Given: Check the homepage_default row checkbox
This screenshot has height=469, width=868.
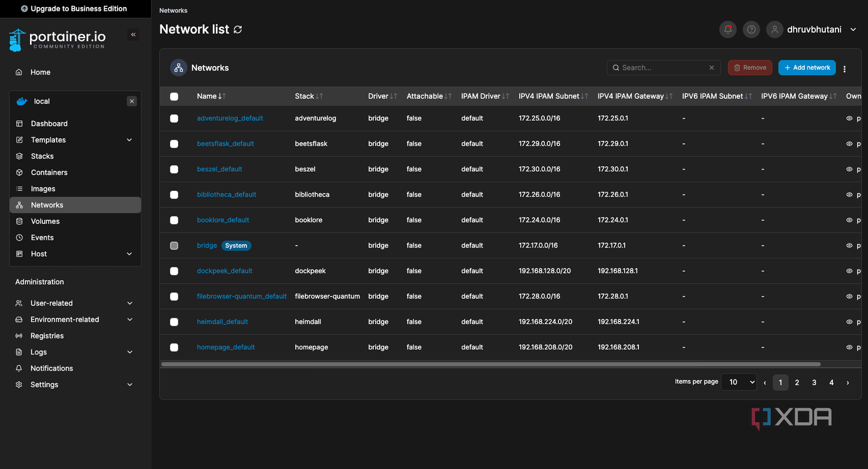Looking at the screenshot, I should pyautogui.click(x=174, y=348).
